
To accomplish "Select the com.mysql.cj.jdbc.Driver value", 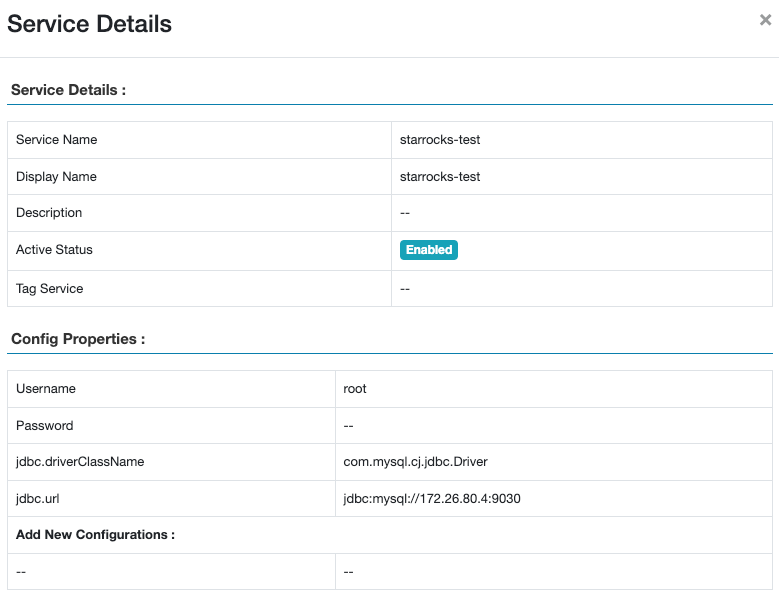I will click(415, 462).
